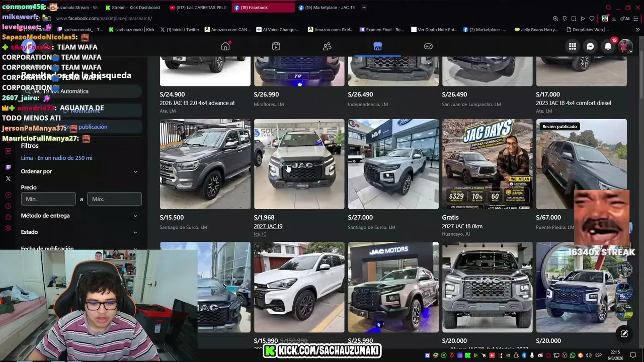This screenshot has height=362, width=644.
Task: Click the Máx. price field
Action: [114, 199]
